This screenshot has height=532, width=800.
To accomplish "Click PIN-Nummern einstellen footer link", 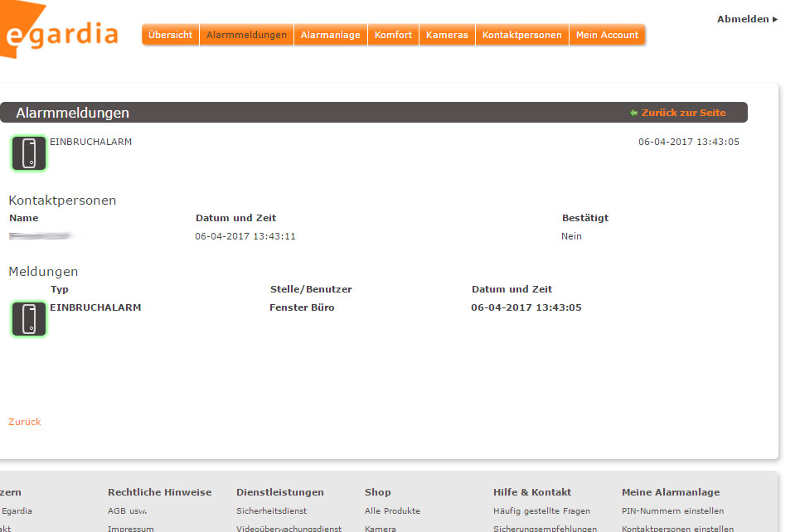I will [672, 511].
